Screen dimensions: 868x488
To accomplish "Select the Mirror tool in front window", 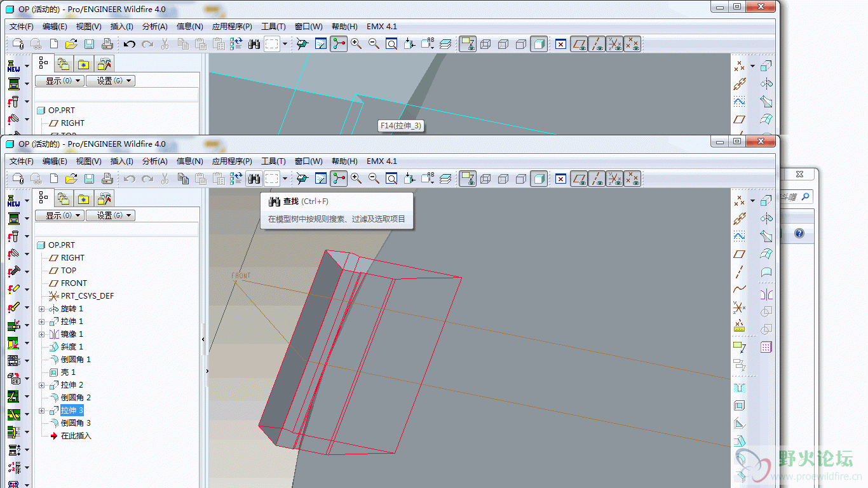I will click(766, 294).
